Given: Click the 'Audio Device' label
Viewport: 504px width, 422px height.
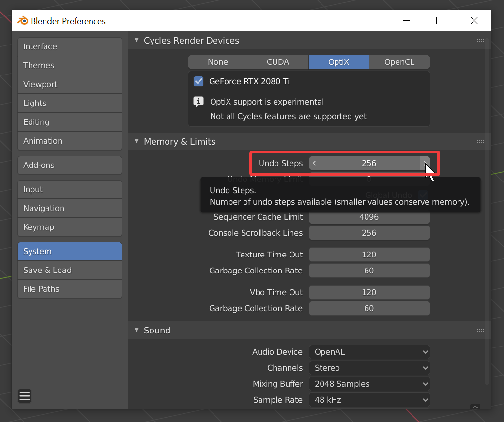Looking at the screenshot, I should 277,352.
